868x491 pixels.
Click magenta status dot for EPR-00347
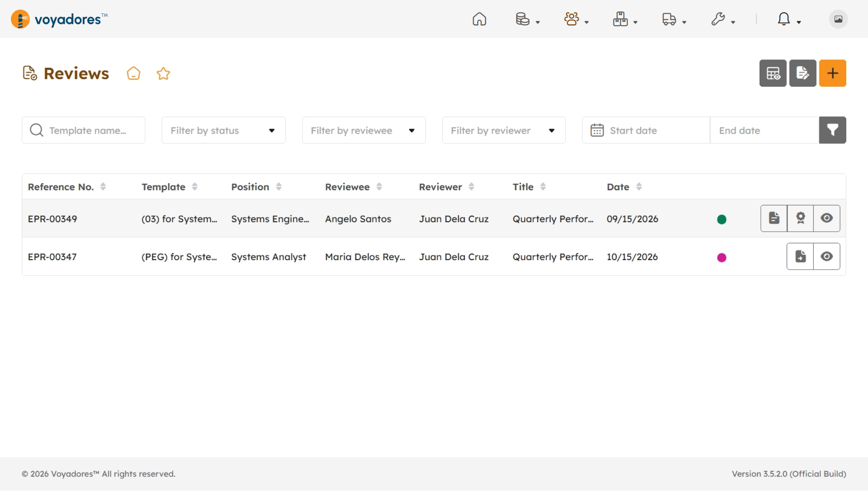722,257
